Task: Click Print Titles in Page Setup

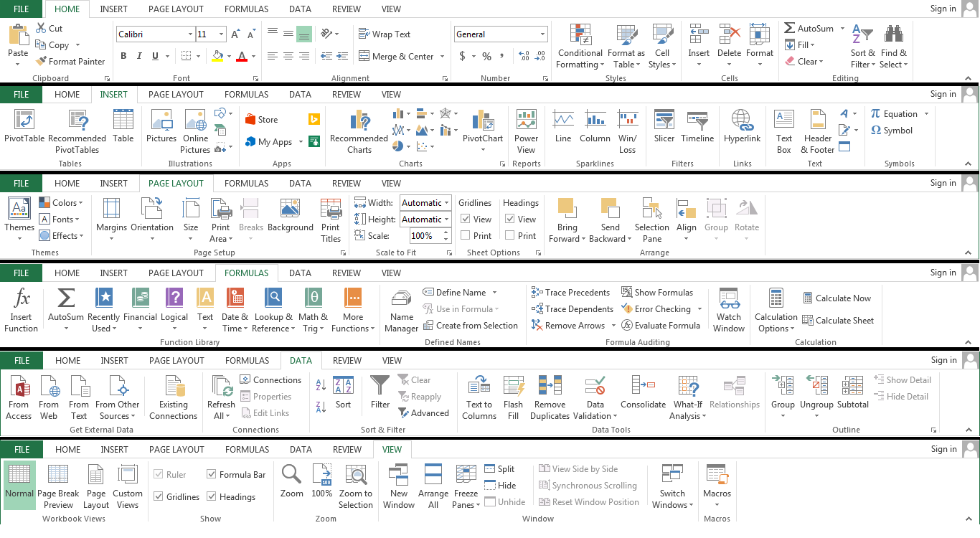Action: (x=331, y=220)
